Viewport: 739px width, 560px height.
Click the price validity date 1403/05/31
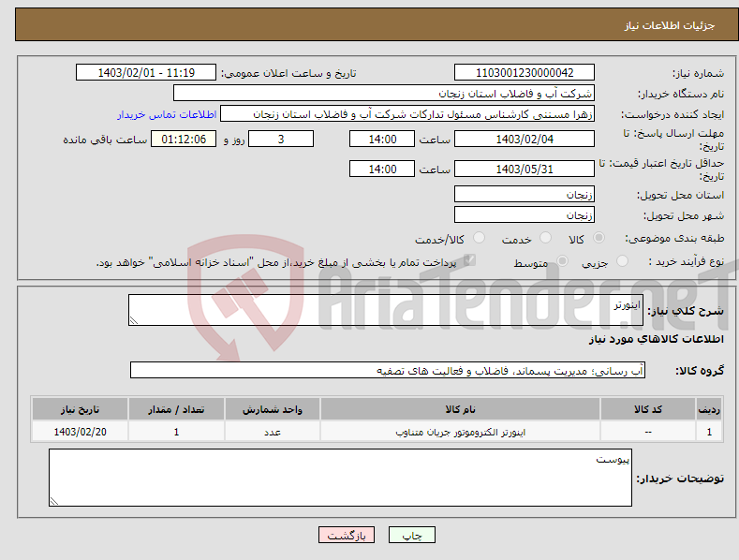[525, 169]
